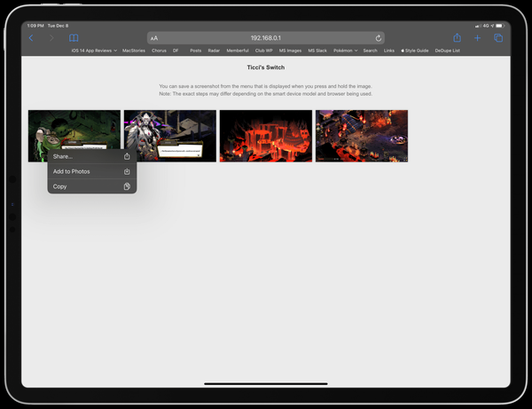This screenshot has width=532, height=409.
Task: Open the Links bookmark
Action: (x=389, y=51)
